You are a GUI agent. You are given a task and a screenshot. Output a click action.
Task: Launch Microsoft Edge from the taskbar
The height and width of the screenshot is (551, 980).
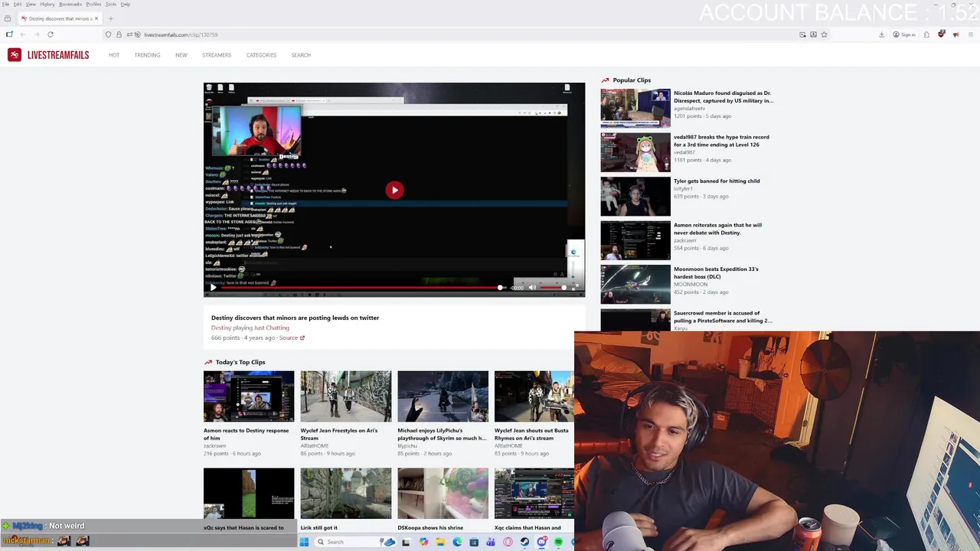click(x=457, y=542)
